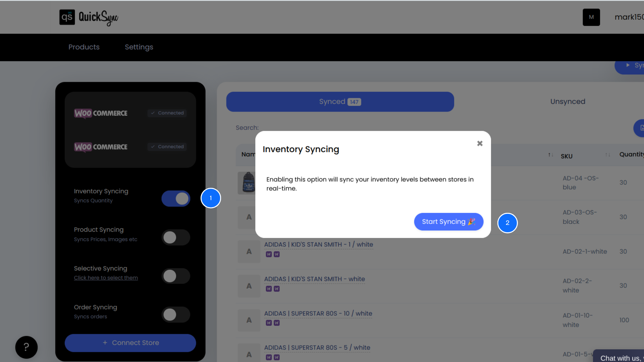Sort products by Quantity
Viewport: 644px width, 362px height.
pyautogui.click(x=632, y=154)
